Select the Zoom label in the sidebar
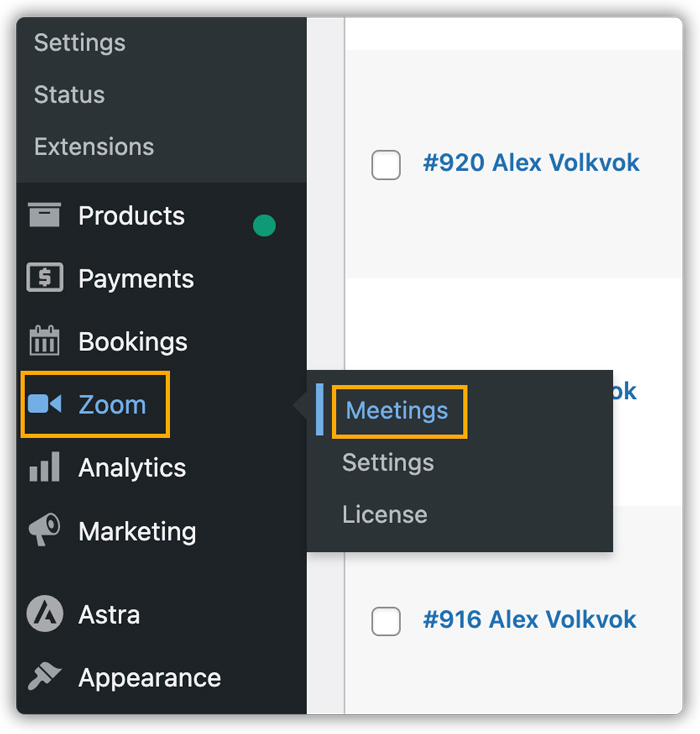 pos(112,404)
